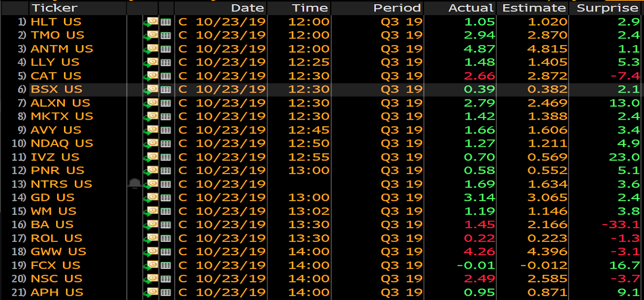Open the grid table icon for IVZ US
644x300 pixels.
[166, 157]
